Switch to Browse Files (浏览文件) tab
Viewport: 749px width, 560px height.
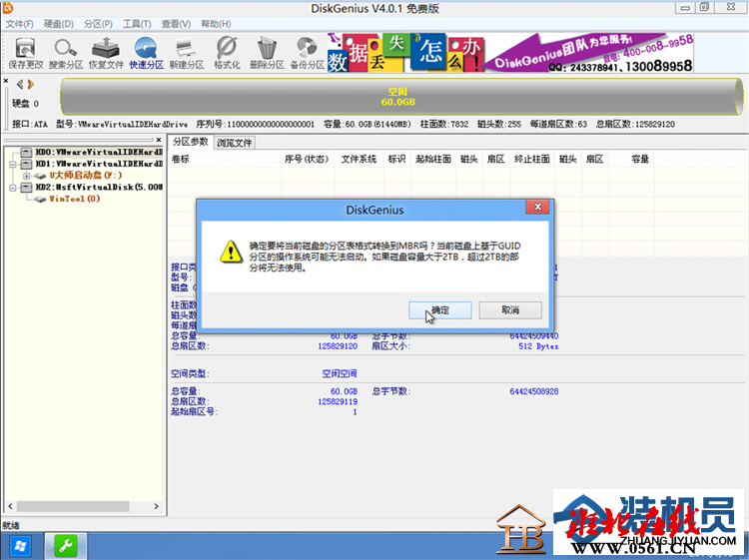tap(234, 143)
